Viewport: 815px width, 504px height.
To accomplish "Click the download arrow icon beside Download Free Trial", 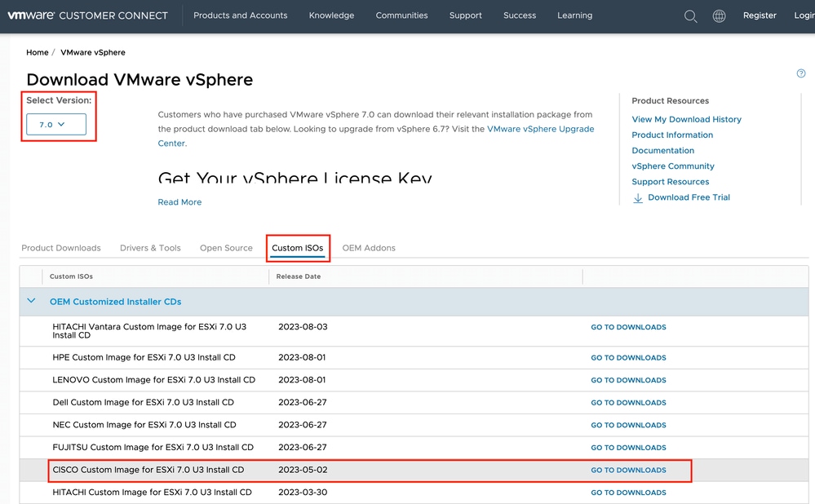I will coord(638,198).
